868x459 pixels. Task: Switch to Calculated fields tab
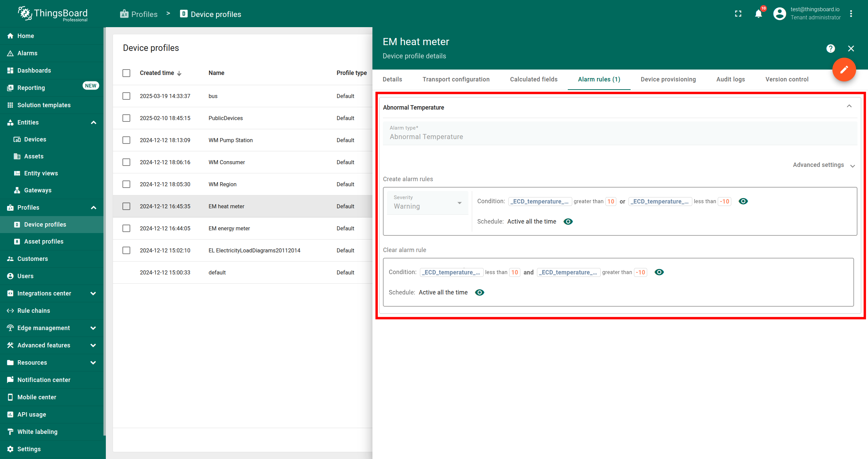534,79
